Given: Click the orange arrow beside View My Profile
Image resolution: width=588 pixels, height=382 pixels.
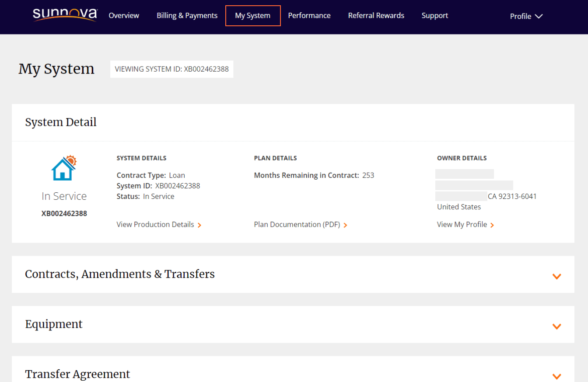Looking at the screenshot, I should tap(492, 225).
